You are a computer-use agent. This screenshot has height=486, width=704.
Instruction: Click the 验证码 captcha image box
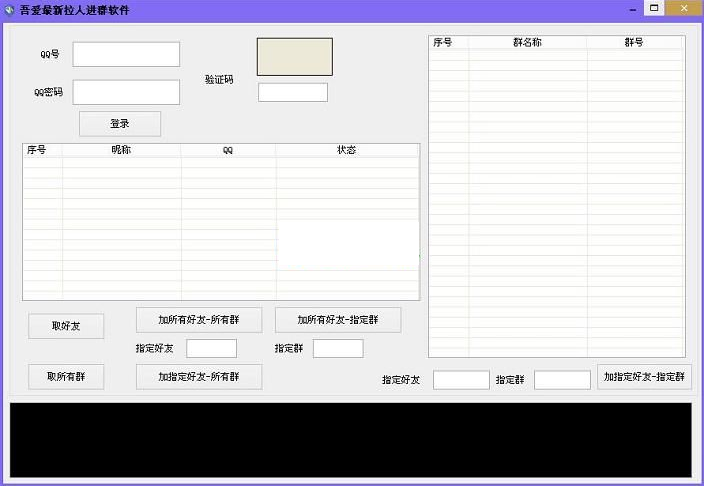[x=294, y=57]
